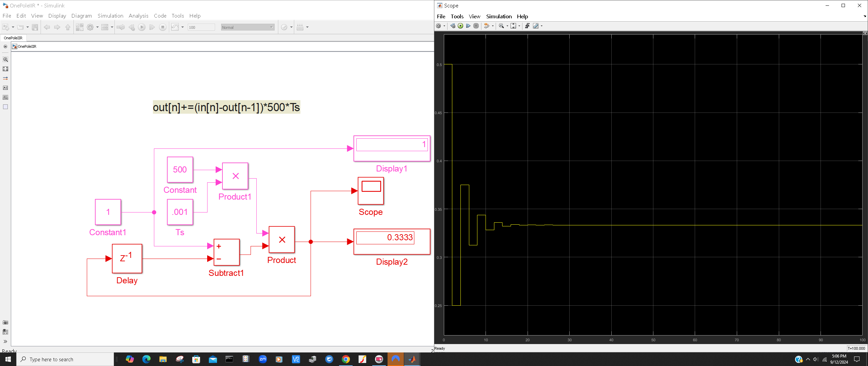
Task: Add an area with the square icon
Action: 5,107
